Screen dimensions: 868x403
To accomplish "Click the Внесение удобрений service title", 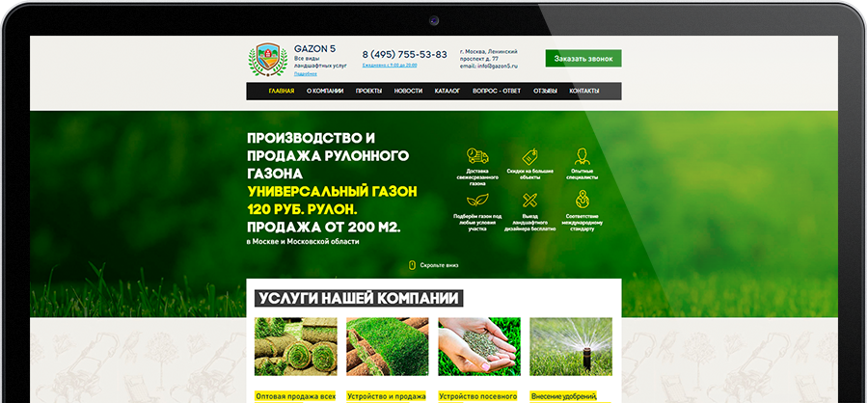I will pyautogui.click(x=563, y=396).
